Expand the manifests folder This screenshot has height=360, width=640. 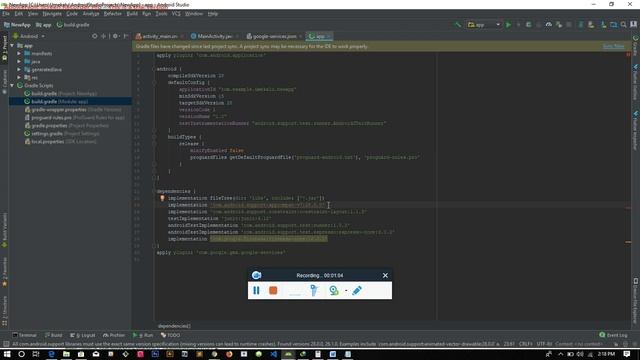[19, 53]
